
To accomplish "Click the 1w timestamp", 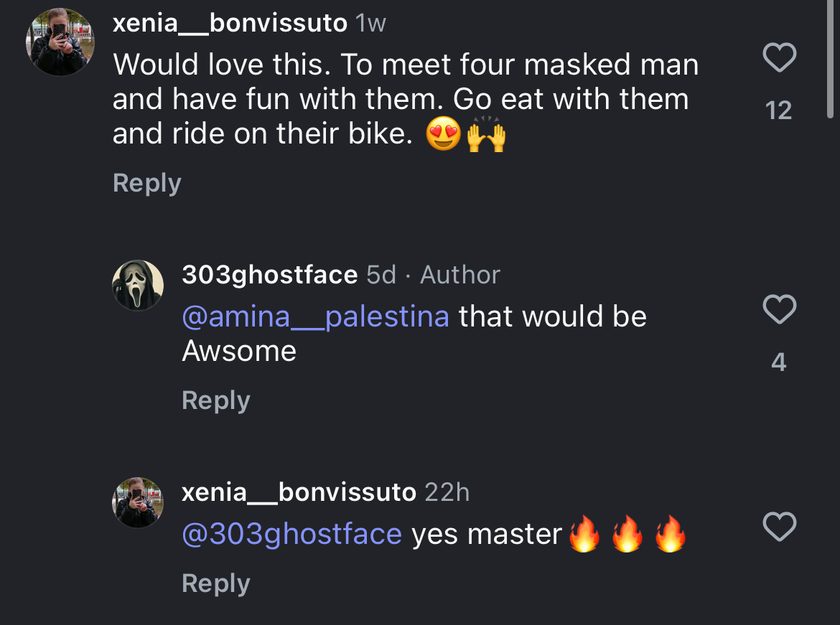I will 371,24.
